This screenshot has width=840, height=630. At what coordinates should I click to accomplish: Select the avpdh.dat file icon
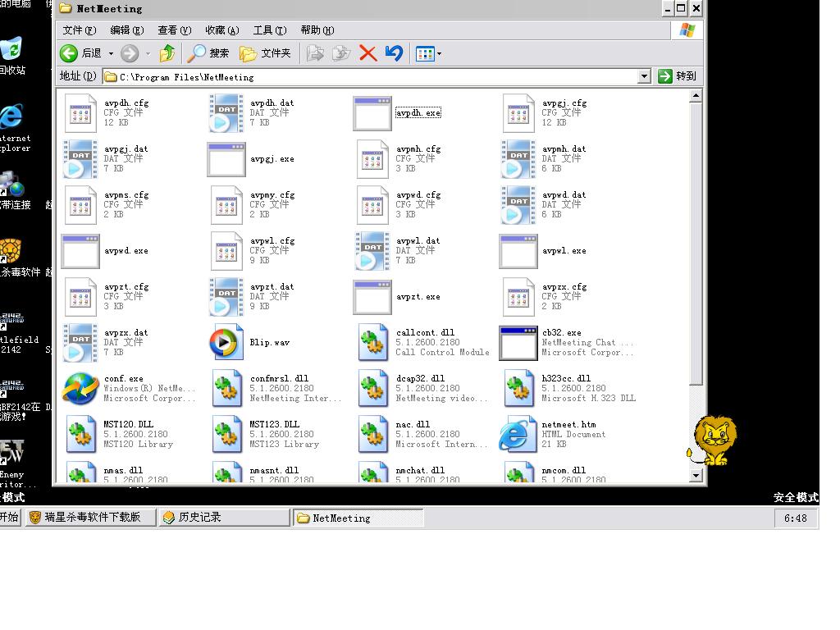pyautogui.click(x=226, y=113)
